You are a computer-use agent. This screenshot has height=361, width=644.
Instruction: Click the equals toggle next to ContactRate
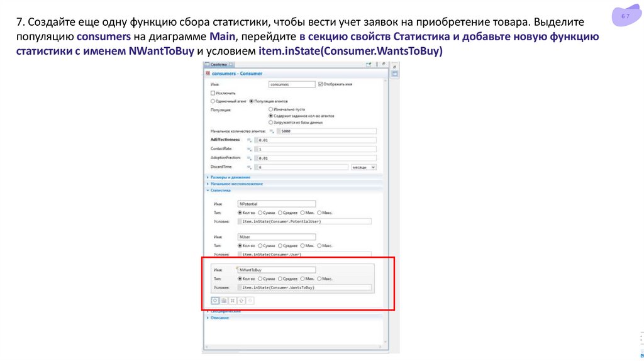[249, 149]
